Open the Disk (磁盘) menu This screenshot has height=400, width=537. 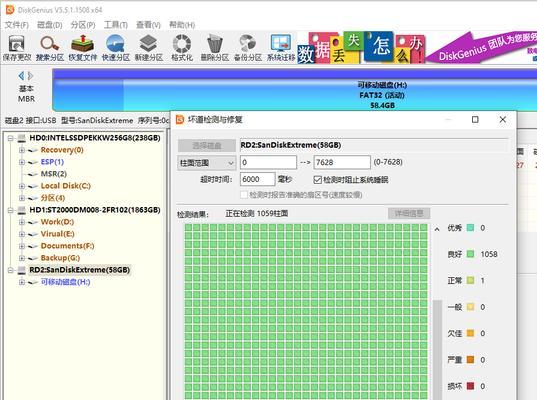[x=49, y=25]
